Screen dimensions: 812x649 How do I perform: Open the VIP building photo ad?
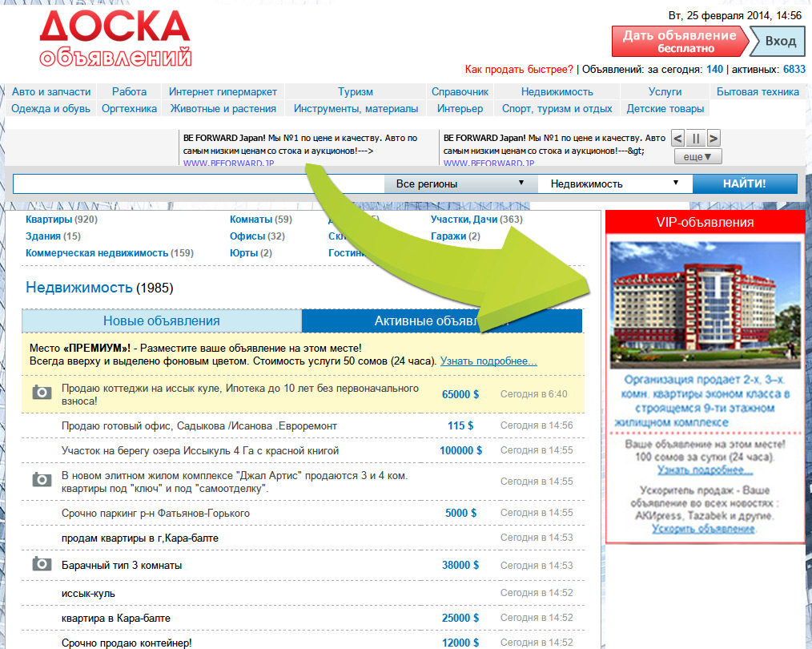(x=705, y=304)
